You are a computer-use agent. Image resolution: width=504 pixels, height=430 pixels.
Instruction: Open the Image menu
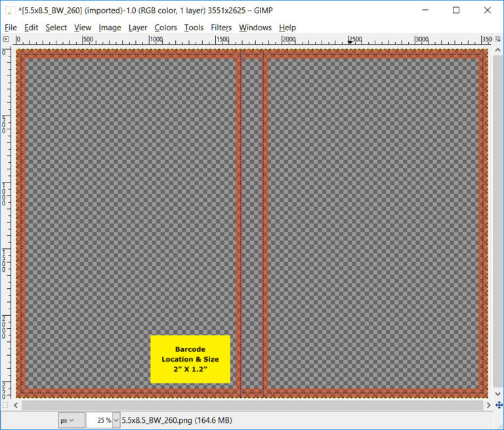[110, 28]
